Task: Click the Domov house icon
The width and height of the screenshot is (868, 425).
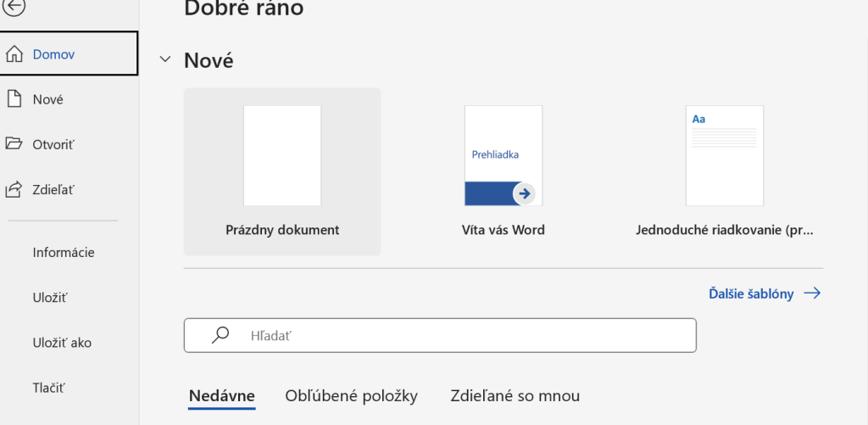Action: coord(14,54)
